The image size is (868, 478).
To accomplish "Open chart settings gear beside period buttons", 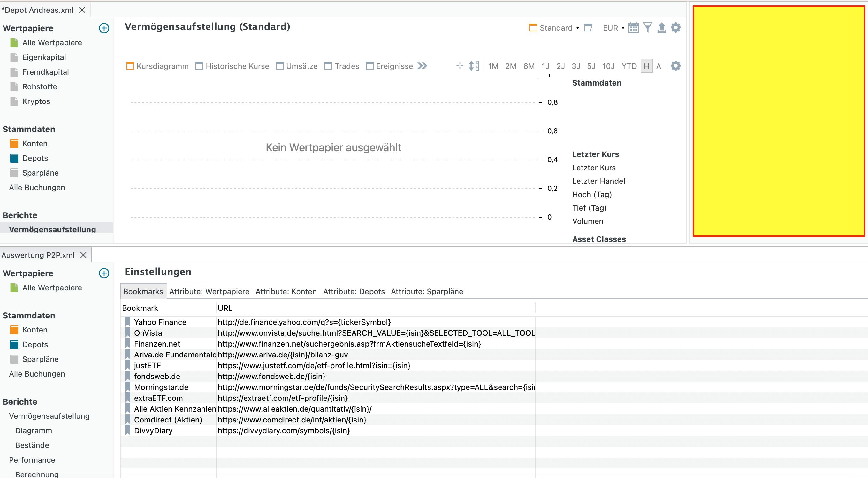I will tap(675, 66).
